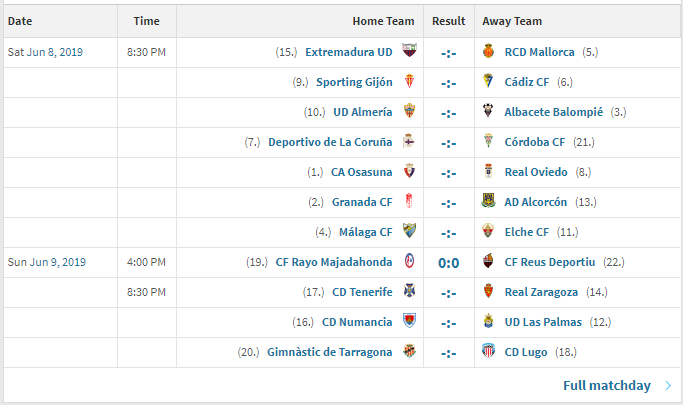This screenshot has width=683, height=405.
Task: Open the Albacete Balompié team link
Action: point(554,112)
